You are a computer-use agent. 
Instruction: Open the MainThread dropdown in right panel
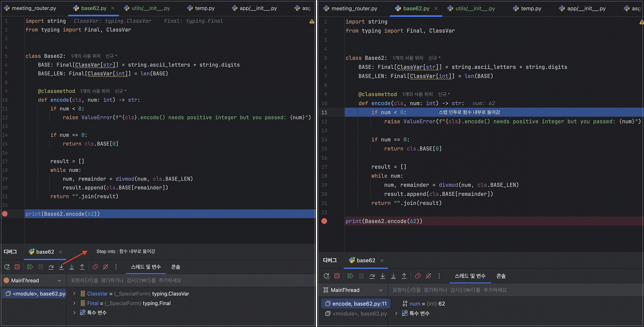(x=381, y=290)
